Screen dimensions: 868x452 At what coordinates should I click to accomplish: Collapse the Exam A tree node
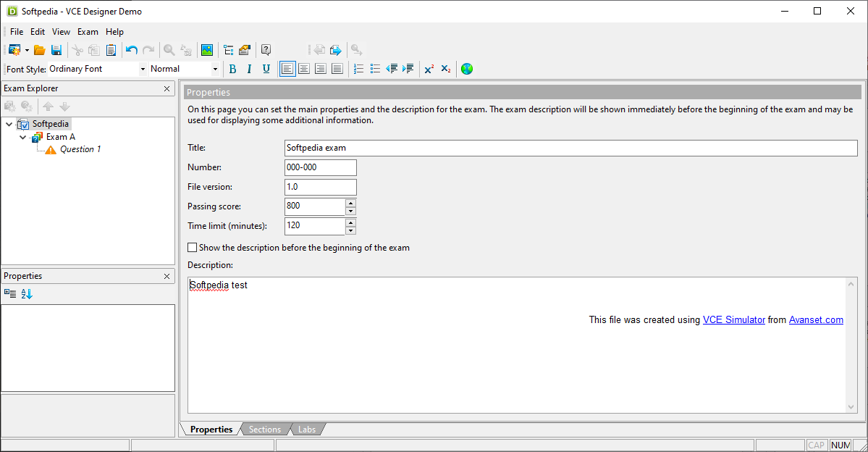coord(22,137)
